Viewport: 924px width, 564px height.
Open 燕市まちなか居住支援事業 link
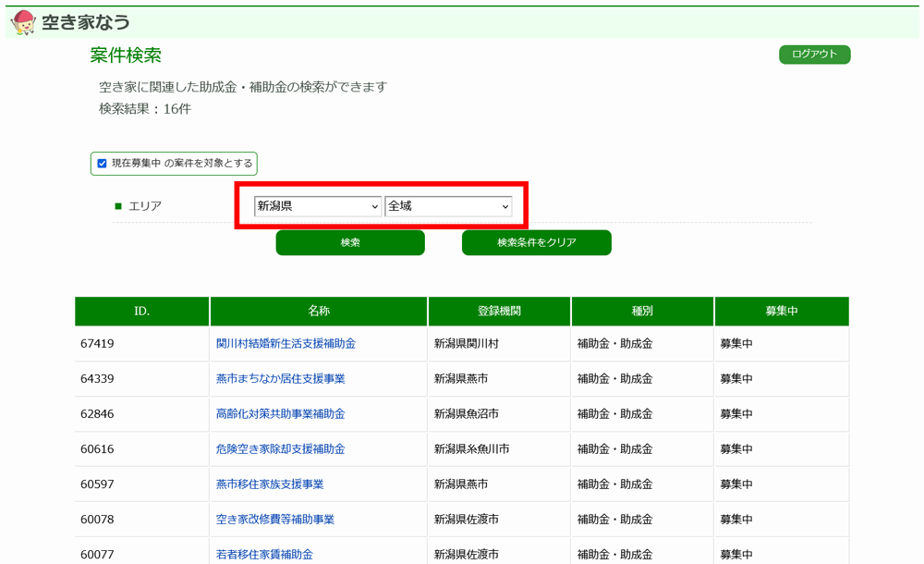click(x=280, y=379)
